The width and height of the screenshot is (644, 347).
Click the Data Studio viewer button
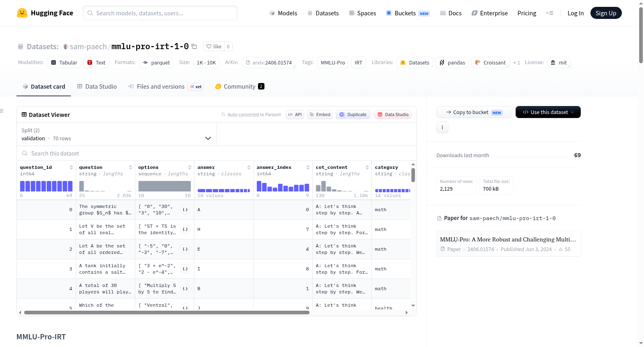(393, 114)
